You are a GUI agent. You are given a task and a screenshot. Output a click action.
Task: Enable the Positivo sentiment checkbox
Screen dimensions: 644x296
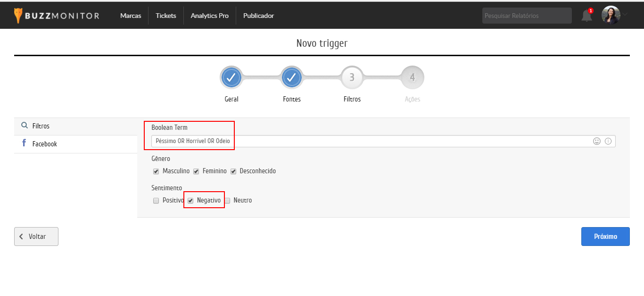point(156,201)
